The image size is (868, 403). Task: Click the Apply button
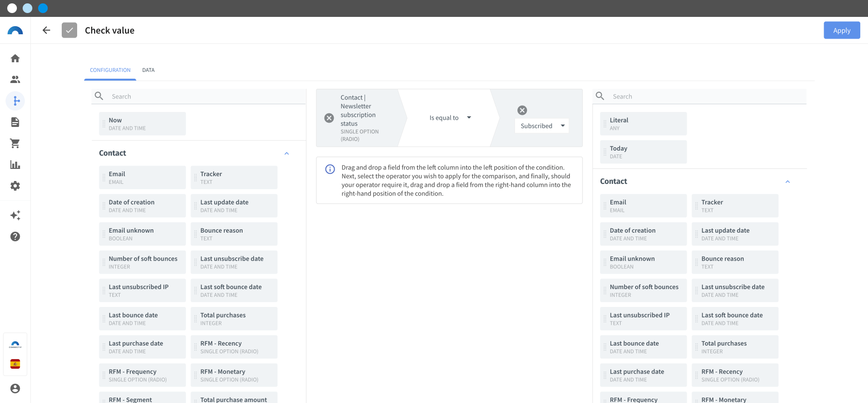(x=842, y=30)
